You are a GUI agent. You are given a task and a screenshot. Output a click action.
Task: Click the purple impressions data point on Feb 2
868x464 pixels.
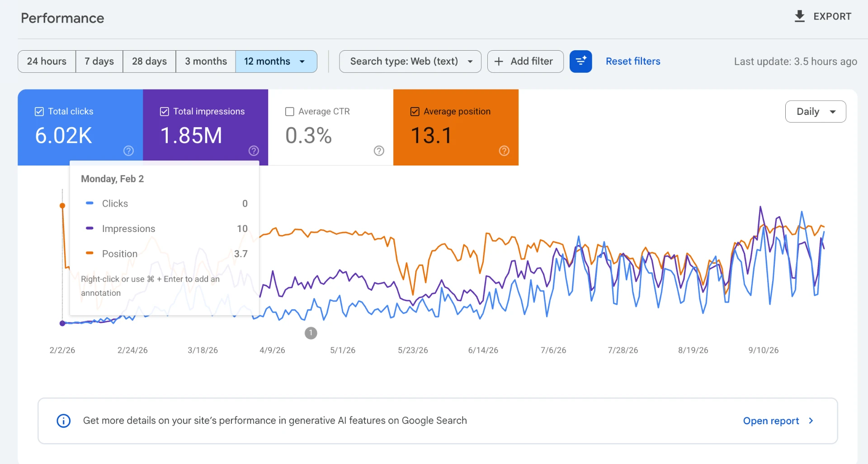62,323
